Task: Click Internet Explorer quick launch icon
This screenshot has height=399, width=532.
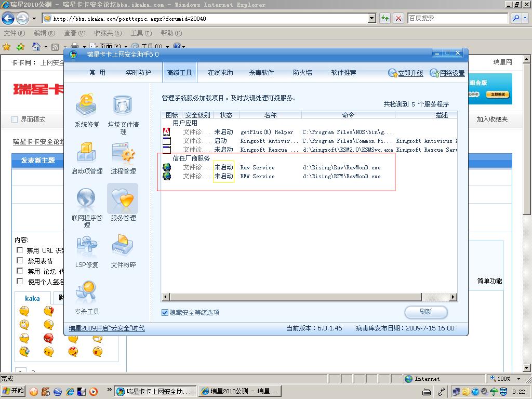Action: pyautogui.click(x=70, y=392)
